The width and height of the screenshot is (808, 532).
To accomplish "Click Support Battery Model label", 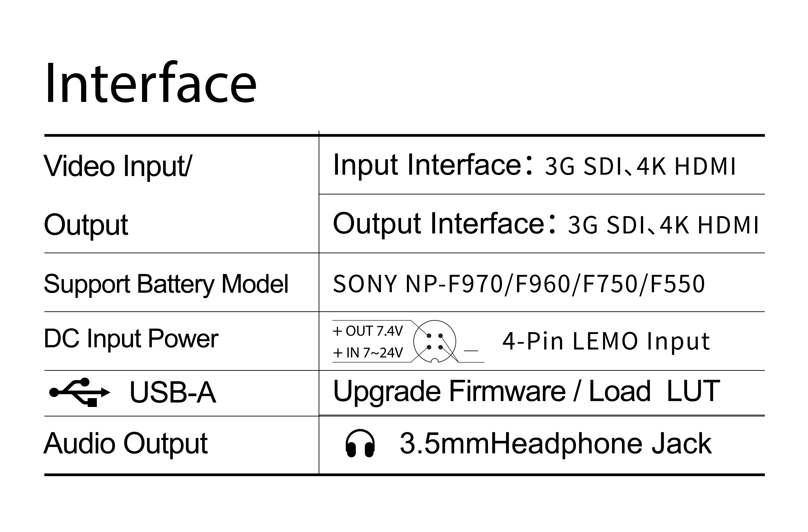I will coord(166,284).
